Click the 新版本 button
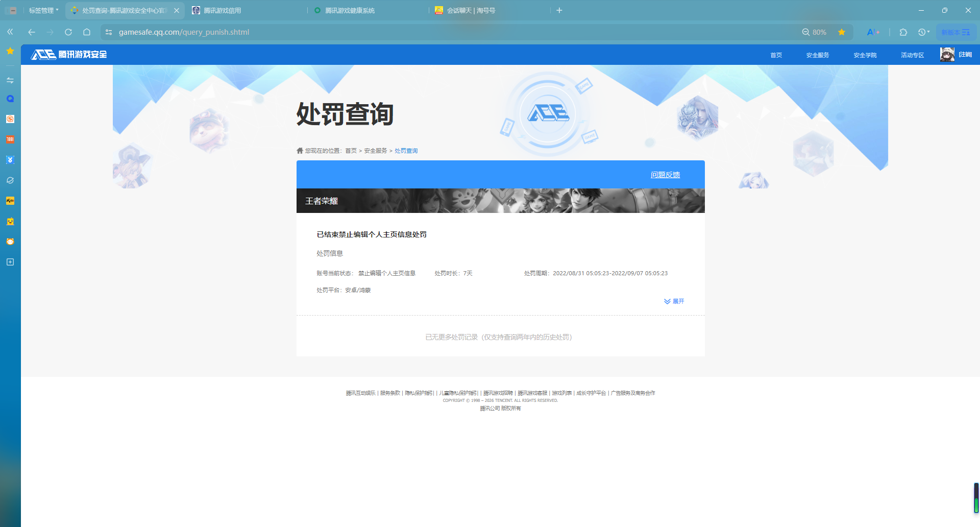980x527 pixels. 956,32
